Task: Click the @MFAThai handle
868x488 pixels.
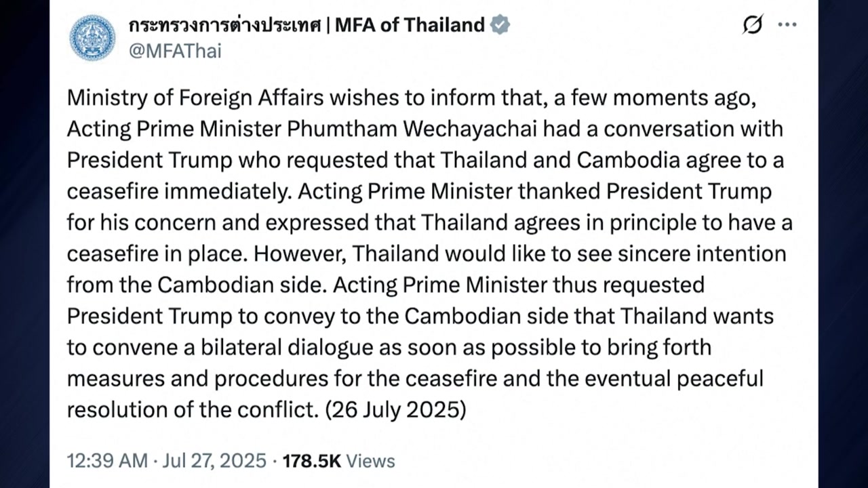Action: (x=175, y=51)
